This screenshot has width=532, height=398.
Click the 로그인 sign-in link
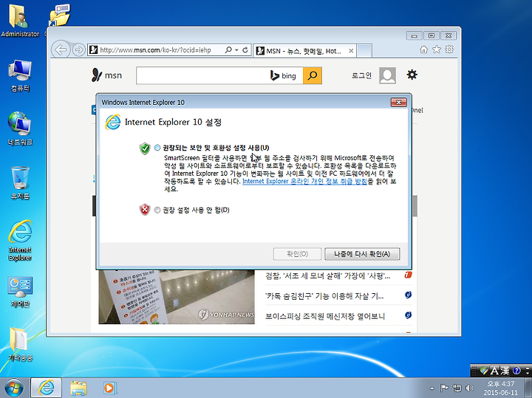tap(361, 75)
